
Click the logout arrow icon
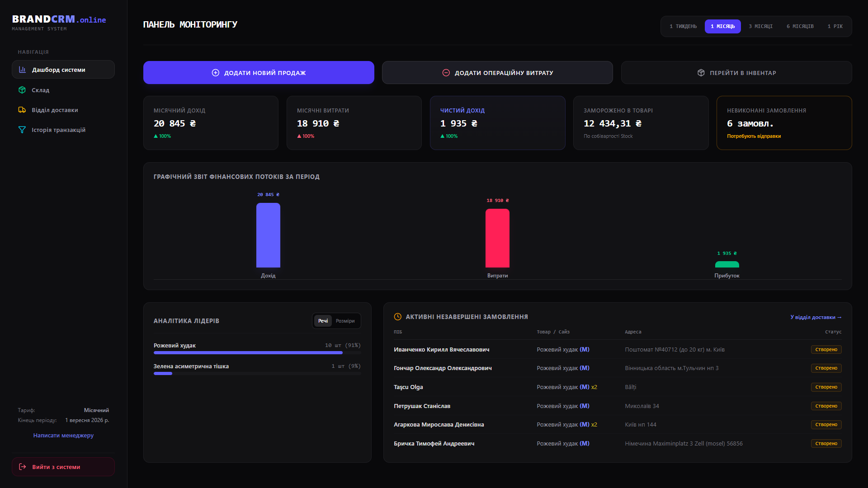point(23,467)
